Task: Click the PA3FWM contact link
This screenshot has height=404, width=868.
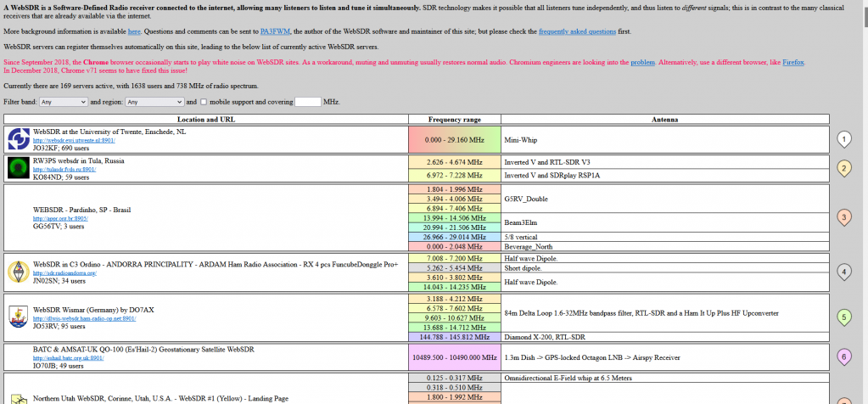Action: (273, 30)
